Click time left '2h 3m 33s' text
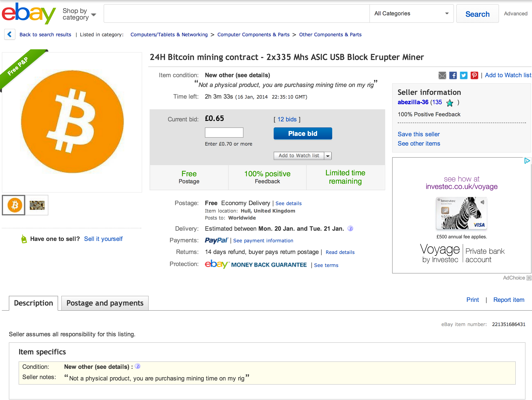 click(x=219, y=97)
